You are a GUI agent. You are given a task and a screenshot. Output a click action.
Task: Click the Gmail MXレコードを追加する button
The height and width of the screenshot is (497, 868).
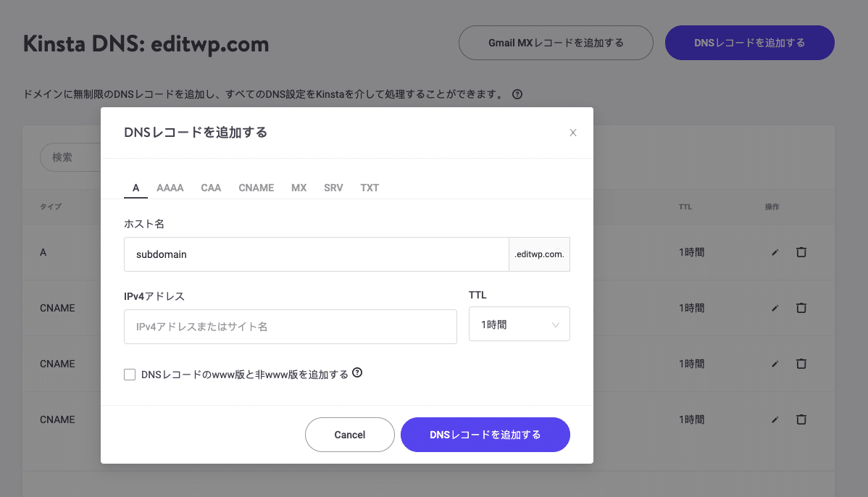coord(556,43)
